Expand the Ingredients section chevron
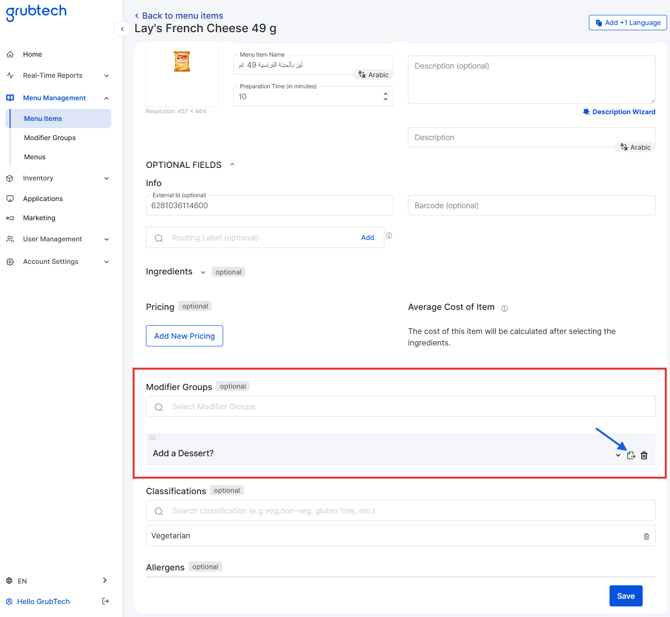 tap(203, 272)
